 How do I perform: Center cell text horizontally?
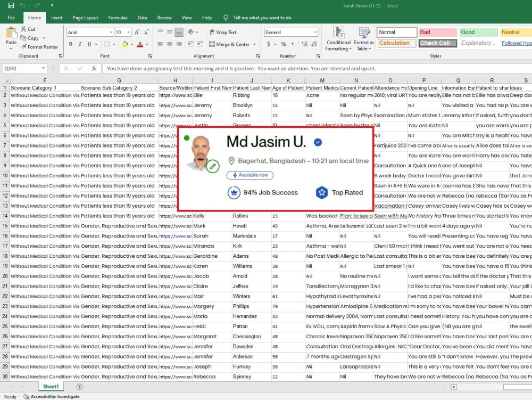[170, 44]
